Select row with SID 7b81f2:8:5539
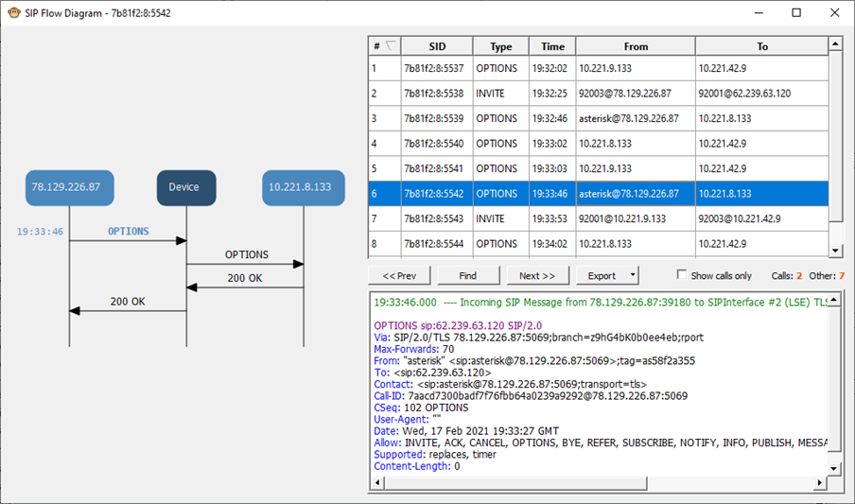Viewport: 855px width, 504px height. (598, 118)
